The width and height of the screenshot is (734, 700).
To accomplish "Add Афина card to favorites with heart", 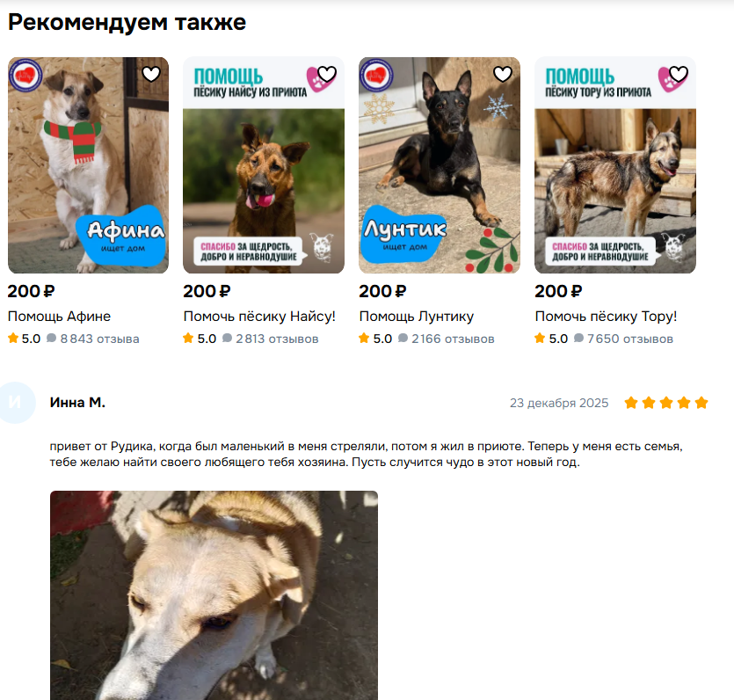I will click(151, 74).
